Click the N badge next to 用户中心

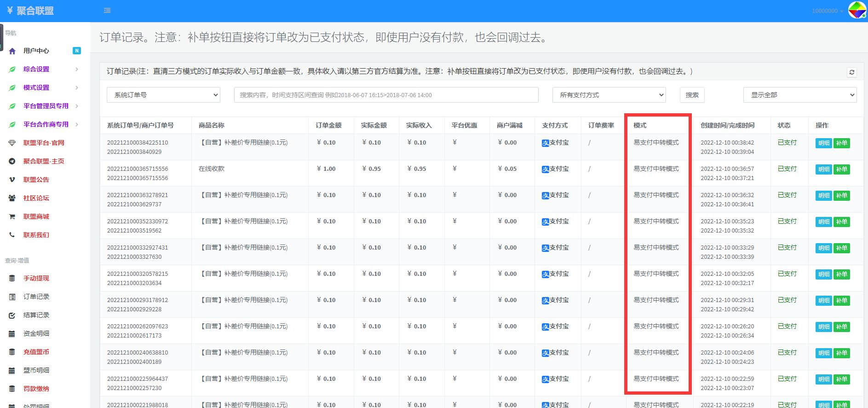click(77, 51)
